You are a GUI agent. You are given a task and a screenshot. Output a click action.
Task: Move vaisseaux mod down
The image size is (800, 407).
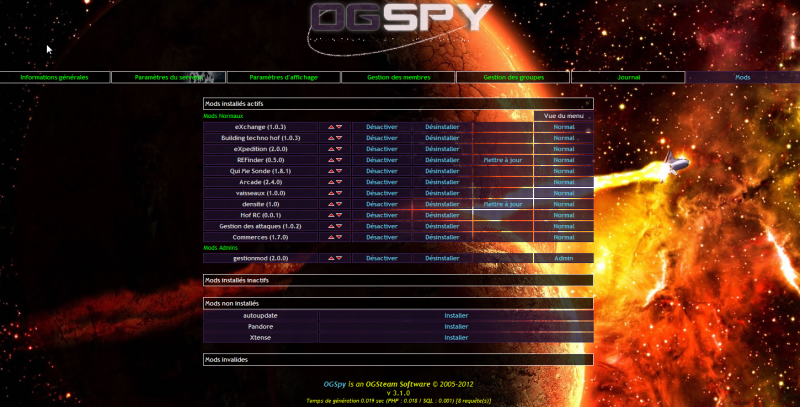[x=339, y=193]
